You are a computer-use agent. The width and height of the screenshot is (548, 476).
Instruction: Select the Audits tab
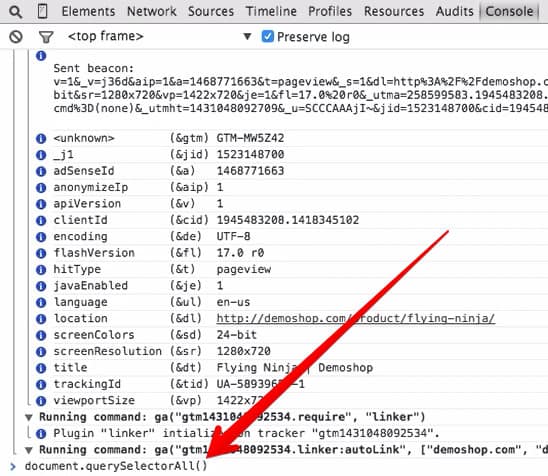tap(454, 12)
